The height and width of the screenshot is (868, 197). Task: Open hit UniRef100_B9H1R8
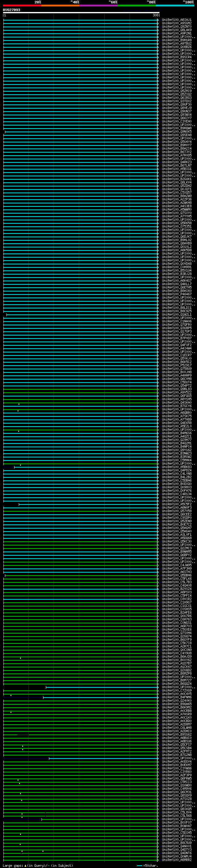point(177,40)
